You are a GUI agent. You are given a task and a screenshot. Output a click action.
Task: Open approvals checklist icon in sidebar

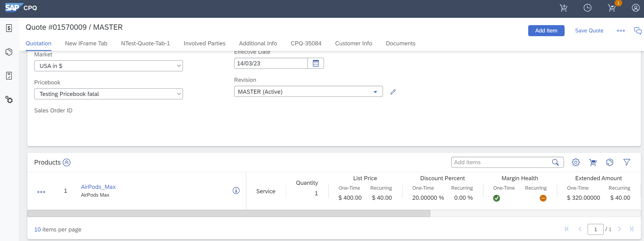click(x=9, y=76)
